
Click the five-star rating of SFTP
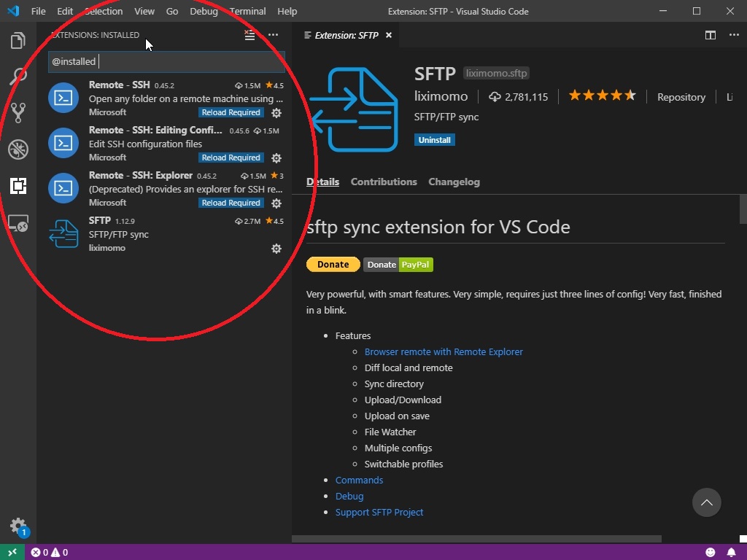pyautogui.click(x=602, y=96)
